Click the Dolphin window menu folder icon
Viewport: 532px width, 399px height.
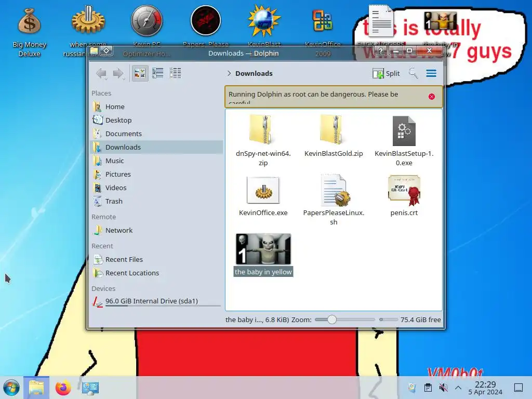(94, 51)
